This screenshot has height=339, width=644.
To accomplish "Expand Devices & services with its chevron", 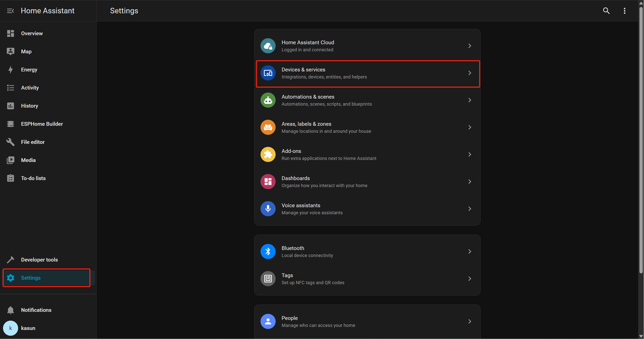I will point(469,73).
